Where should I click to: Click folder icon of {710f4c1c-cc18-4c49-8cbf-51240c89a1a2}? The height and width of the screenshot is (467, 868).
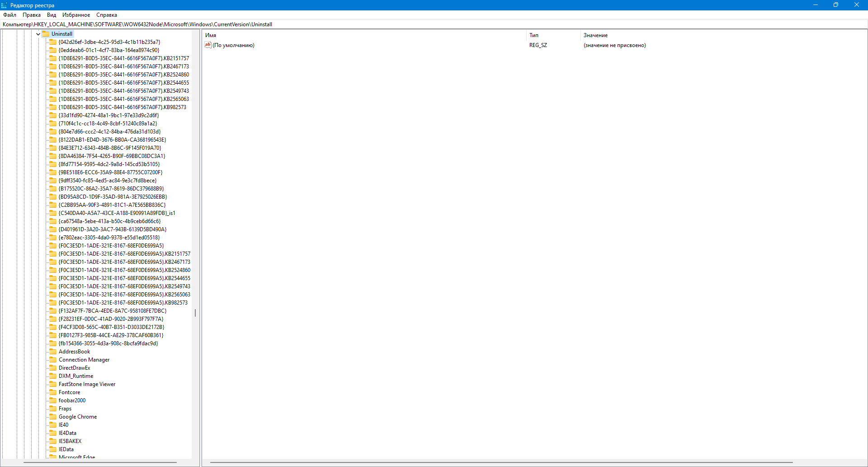coord(53,124)
